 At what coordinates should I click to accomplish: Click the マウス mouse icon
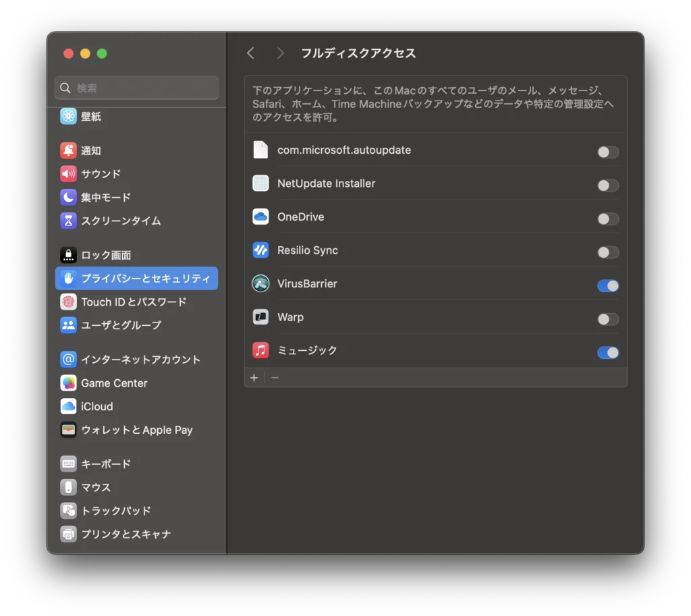click(x=68, y=487)
